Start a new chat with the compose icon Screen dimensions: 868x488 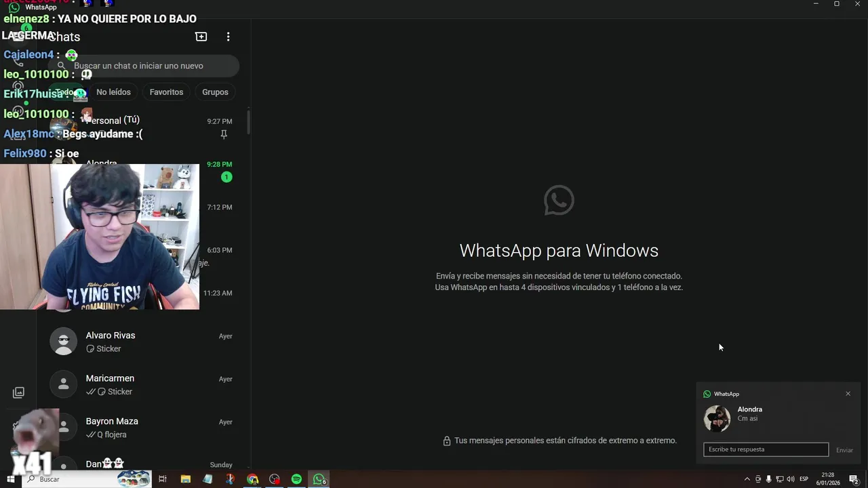[201, 37]
